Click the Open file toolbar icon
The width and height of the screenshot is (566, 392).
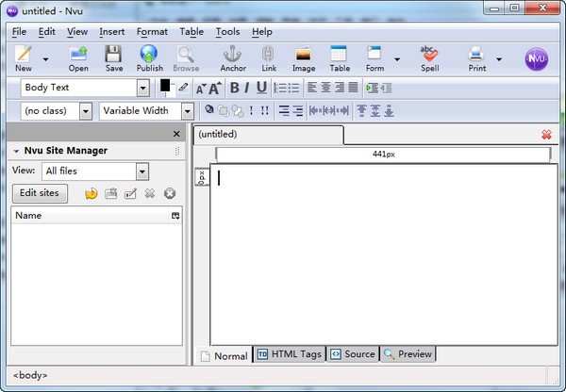tap(78, 58)
